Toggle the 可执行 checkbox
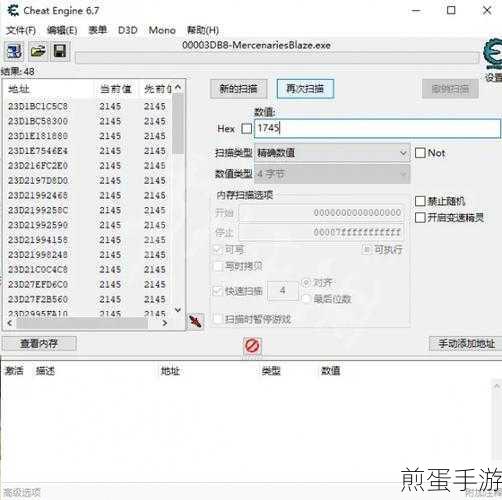This screenshot has width=502, height=500. (x=366, y=249)
